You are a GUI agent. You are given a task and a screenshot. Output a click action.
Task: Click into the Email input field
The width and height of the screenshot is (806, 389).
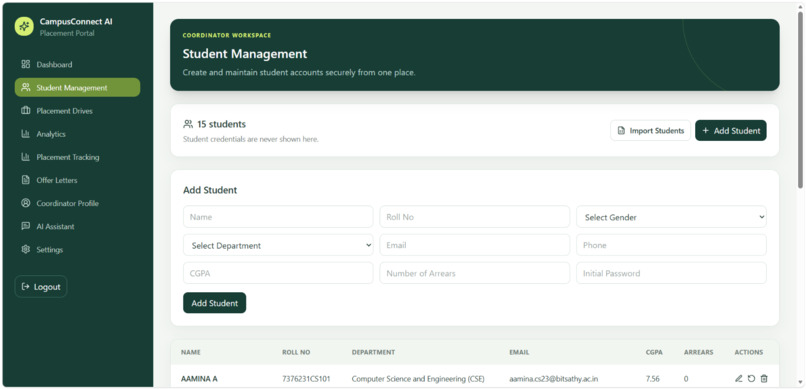tap(474, 245)
